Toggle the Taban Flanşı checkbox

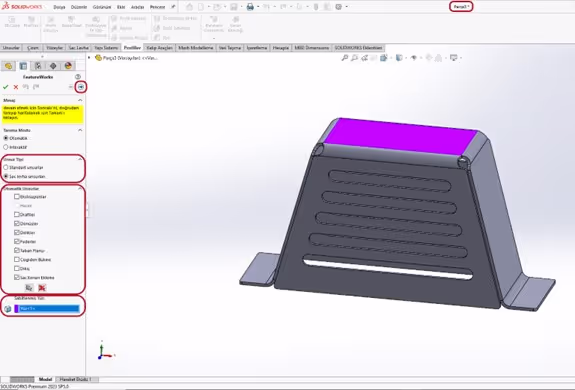17,250
